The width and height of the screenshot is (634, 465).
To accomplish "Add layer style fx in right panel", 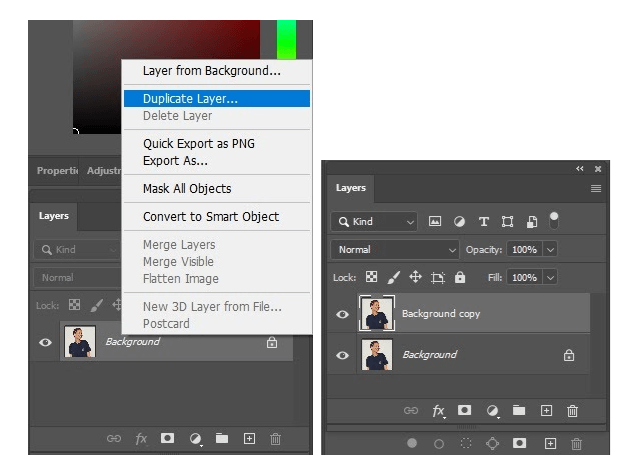I will click(x=438, y=411).
